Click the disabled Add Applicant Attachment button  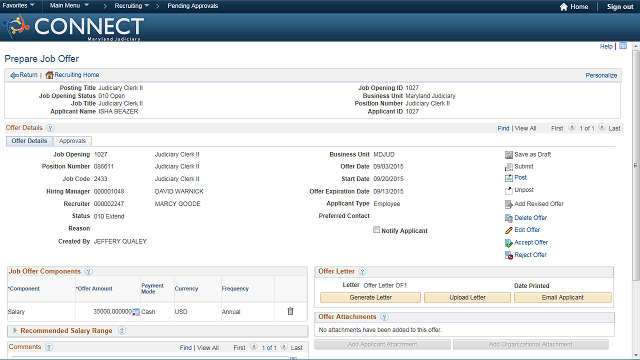pyautogui.click(x=382, y=344)
